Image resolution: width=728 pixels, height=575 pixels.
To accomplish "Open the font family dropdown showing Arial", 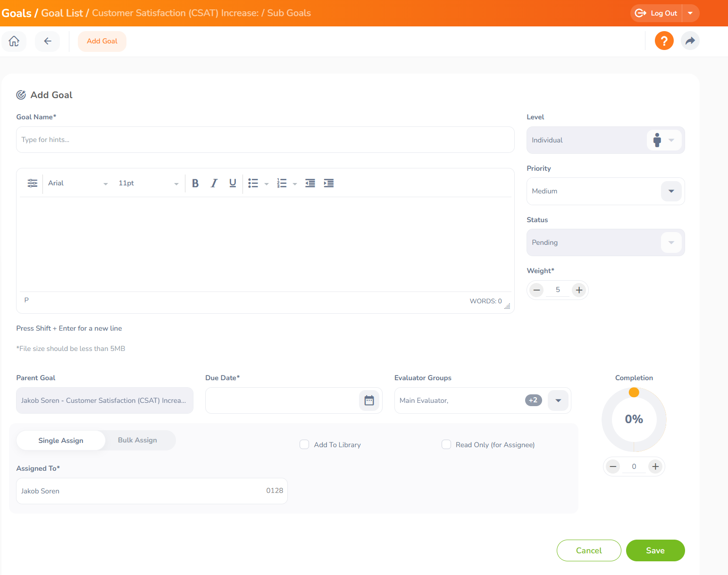I will [78, 183].
